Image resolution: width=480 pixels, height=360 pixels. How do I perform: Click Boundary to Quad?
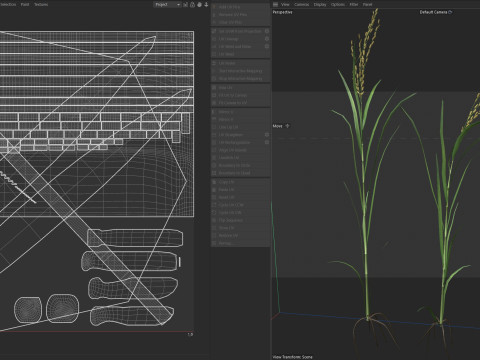tap(240, 173)
